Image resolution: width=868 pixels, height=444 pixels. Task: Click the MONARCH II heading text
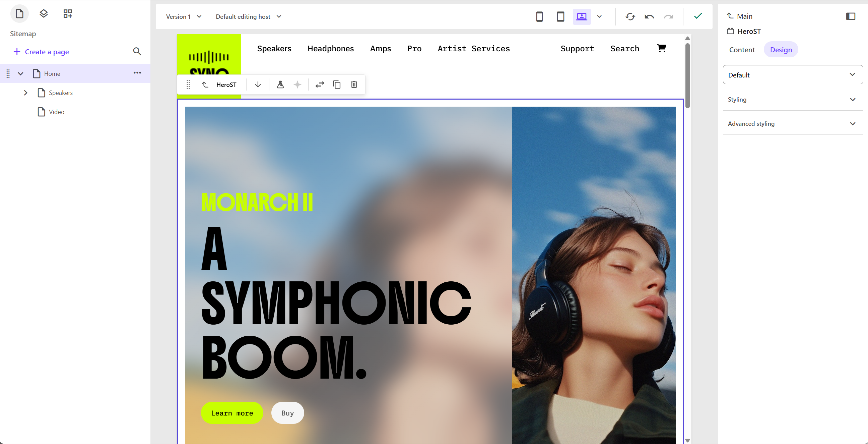(x=257, y=202)
